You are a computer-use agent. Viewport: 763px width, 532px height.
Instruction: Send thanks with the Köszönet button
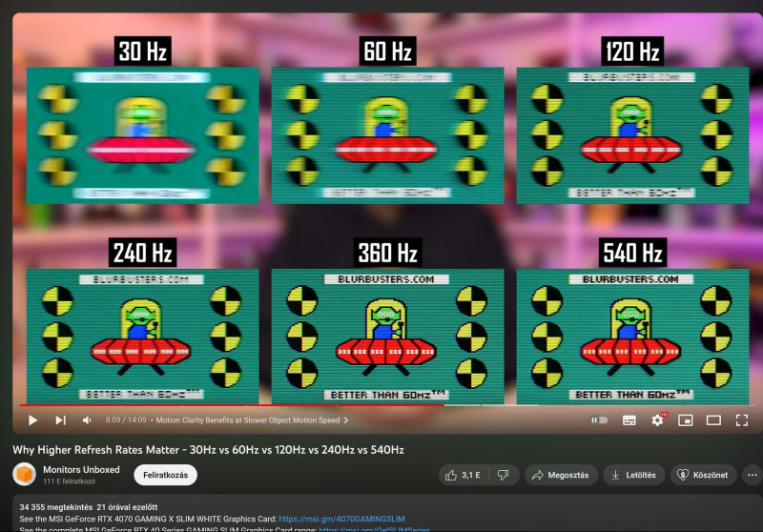pyautogui.click(x=703, y=475)
